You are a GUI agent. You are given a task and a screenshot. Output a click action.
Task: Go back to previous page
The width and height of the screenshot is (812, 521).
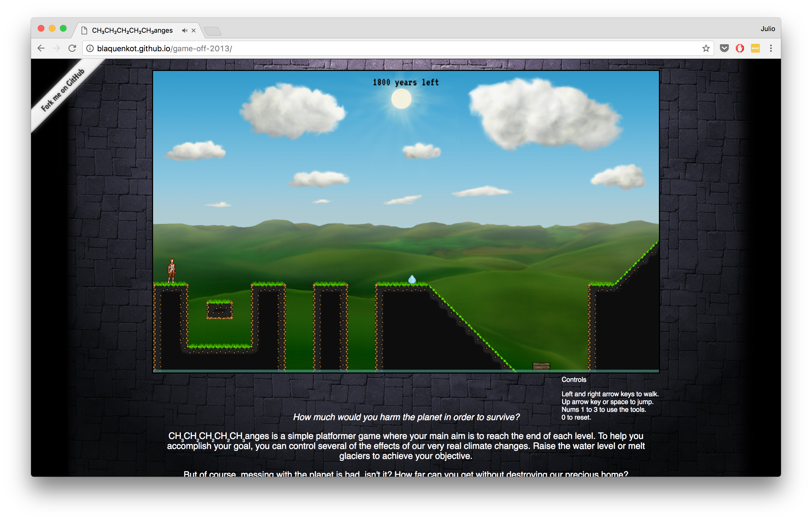click(x=41, y=48)
